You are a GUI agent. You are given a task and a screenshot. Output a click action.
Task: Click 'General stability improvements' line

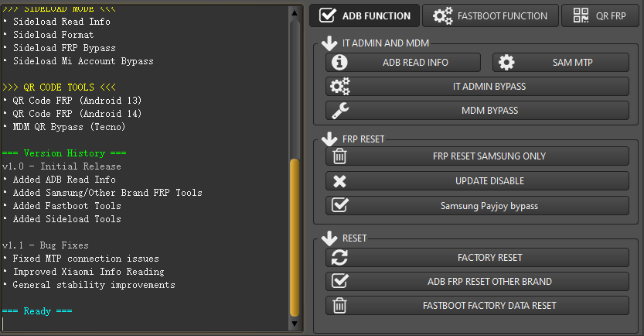(x=94, y=285)
